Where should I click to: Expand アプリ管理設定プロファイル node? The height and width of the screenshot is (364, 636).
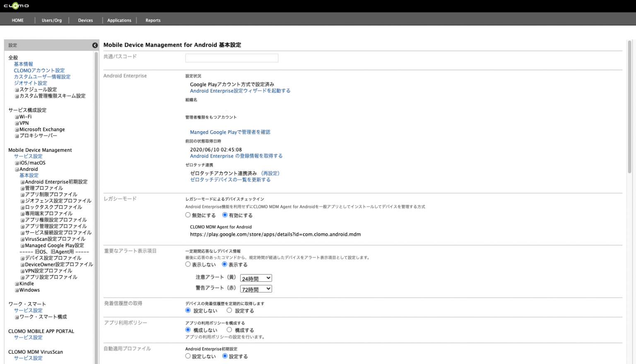point(22,227)
